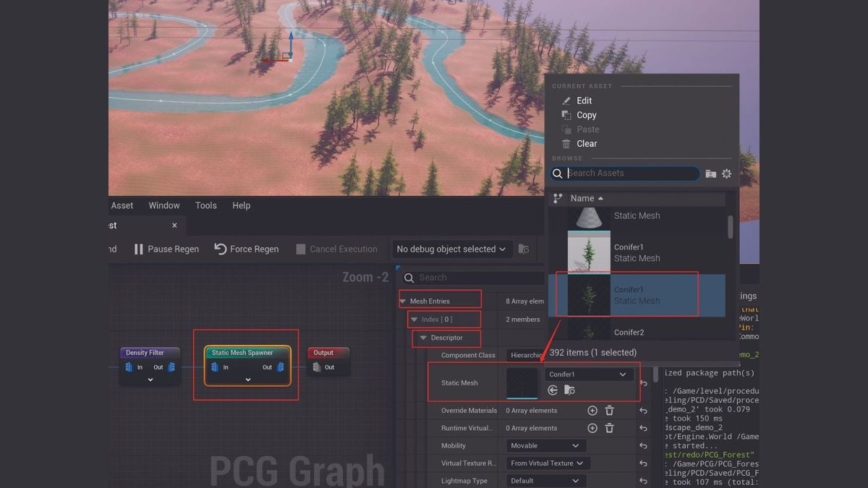Collapse the Mesh Entries section
Viewport: 868px width, 488px height.
(x=403, y=301)
